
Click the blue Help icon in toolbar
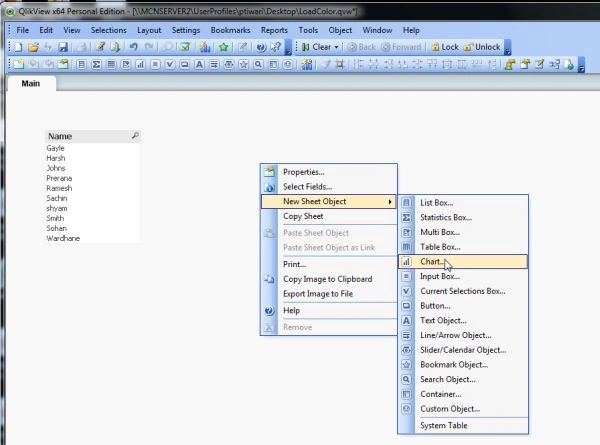pos(261,47)
